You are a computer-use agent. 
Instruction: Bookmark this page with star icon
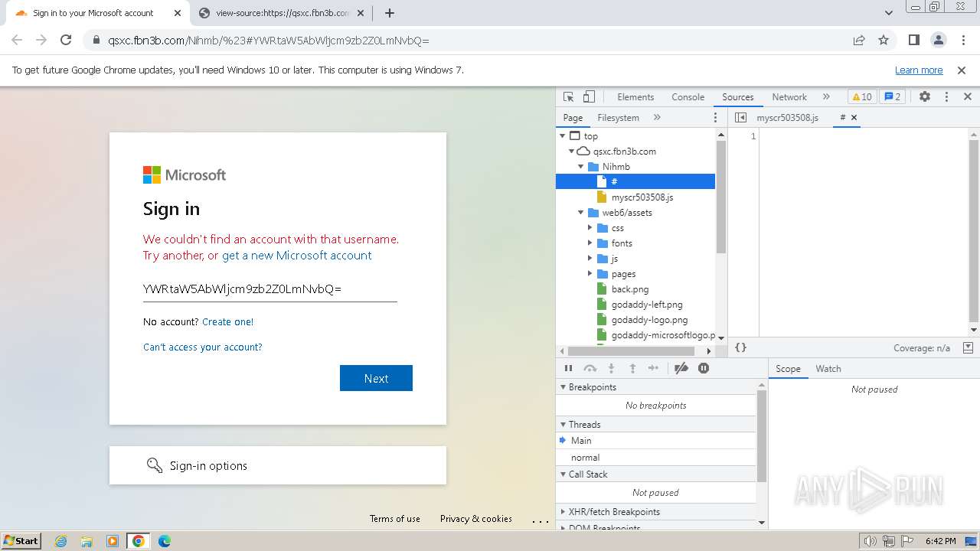point(884,41)
